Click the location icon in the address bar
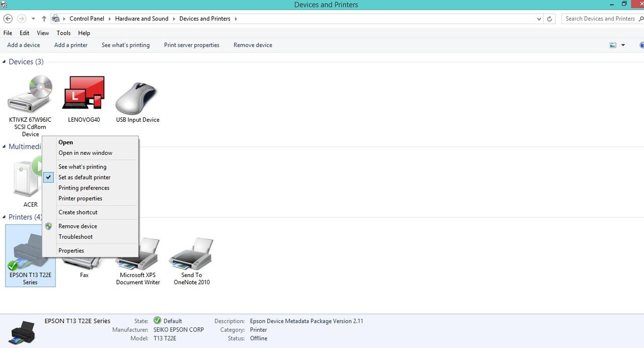The width and height of the screenshot is (644, 348). [x=56, y=19]
